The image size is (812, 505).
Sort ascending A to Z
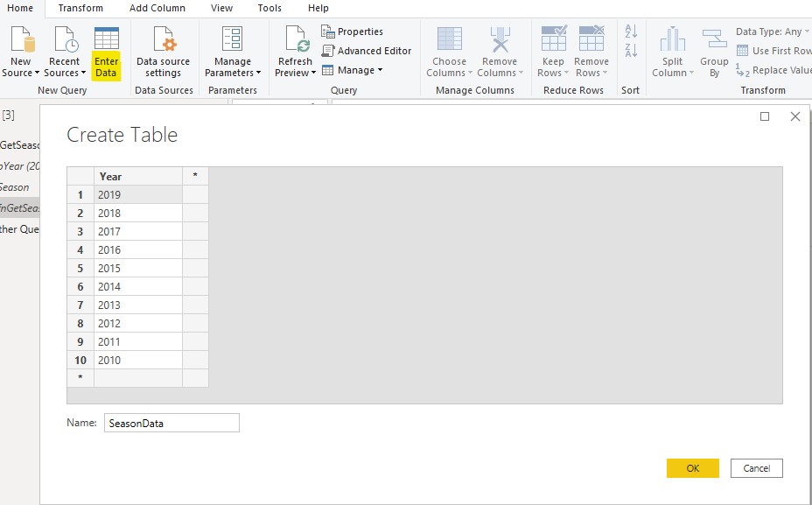[631, 32]
